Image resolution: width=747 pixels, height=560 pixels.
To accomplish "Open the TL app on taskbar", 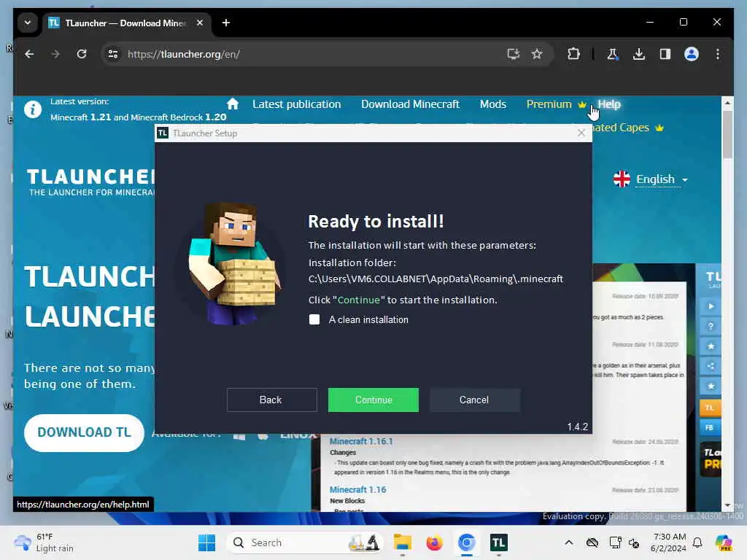I will coord(499,542).
